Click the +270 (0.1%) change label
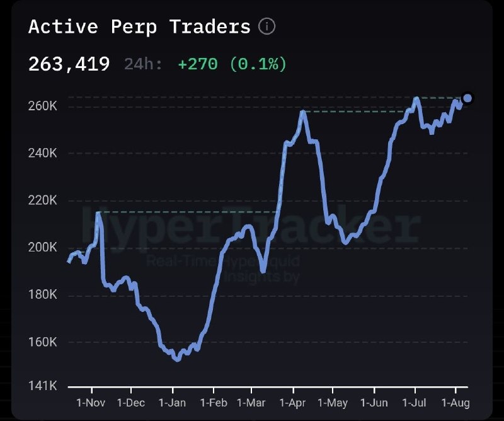The width and height of the screenshot is (504, 421). [x=232, y=64]
